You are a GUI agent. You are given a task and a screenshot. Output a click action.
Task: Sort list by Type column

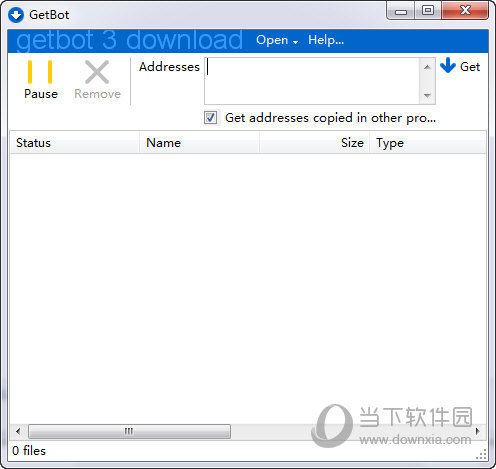[428, 143]
